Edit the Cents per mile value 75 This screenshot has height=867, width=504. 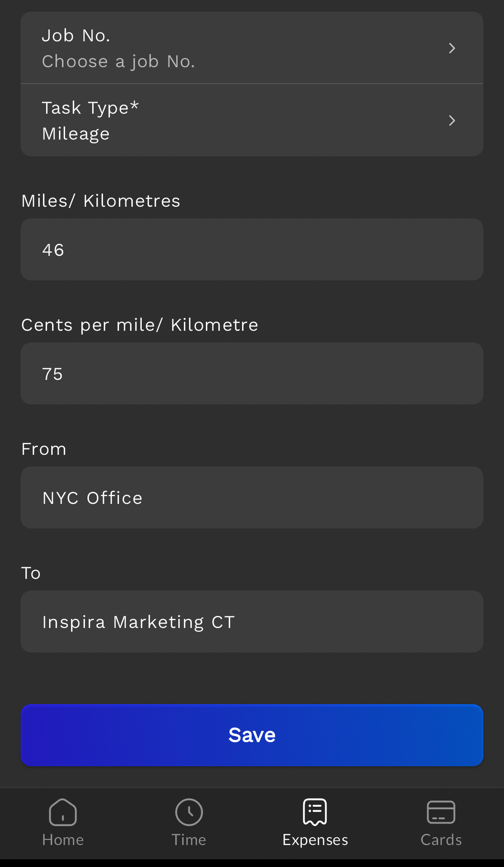click(252, 373)
